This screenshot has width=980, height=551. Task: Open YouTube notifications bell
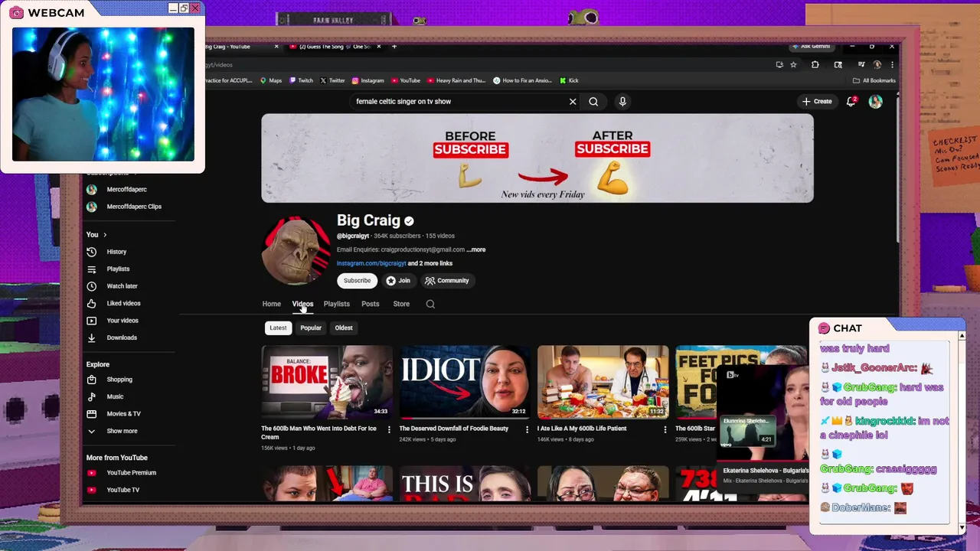[851, 101]
